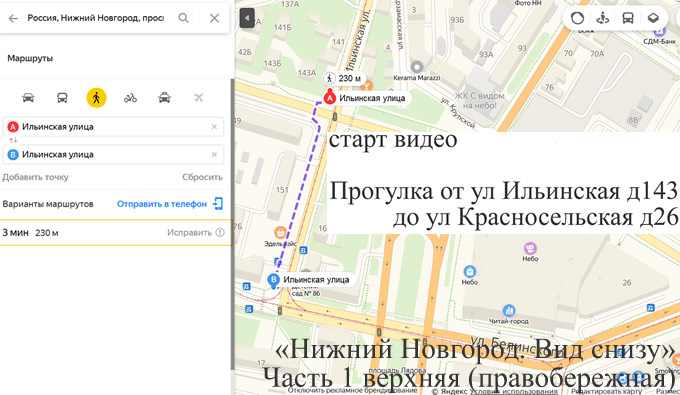Open the map layers icon
The image size is (680, 395).
tap(653, 18)
